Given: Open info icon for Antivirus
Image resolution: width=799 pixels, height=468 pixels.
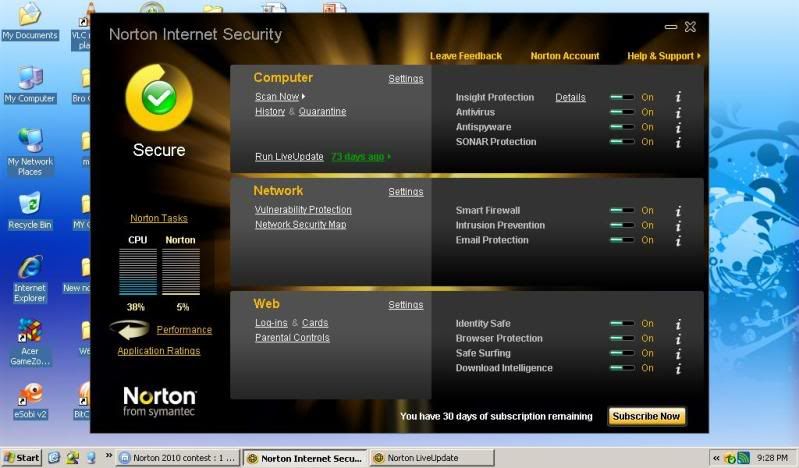Looking at the screenshot, I should point(678,112).
